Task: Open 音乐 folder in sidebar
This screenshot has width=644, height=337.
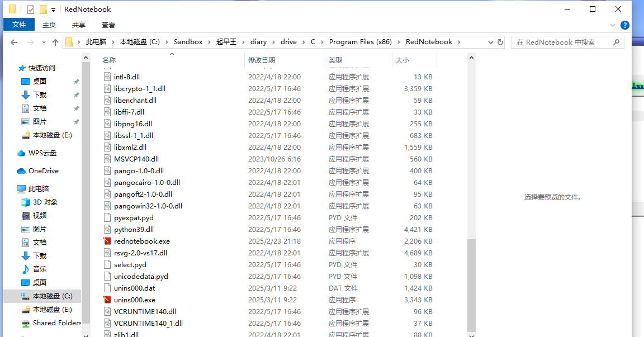Action: click(40, 269)
